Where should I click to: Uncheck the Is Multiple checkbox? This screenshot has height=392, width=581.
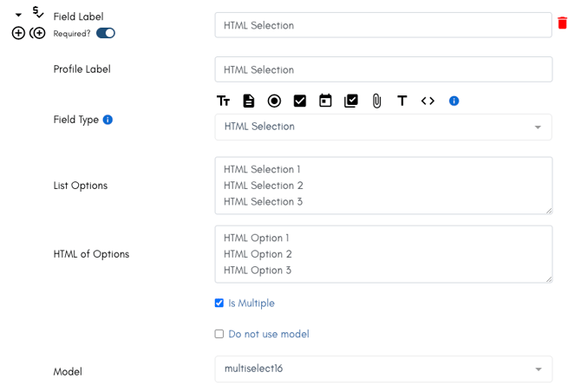point(219,303)
